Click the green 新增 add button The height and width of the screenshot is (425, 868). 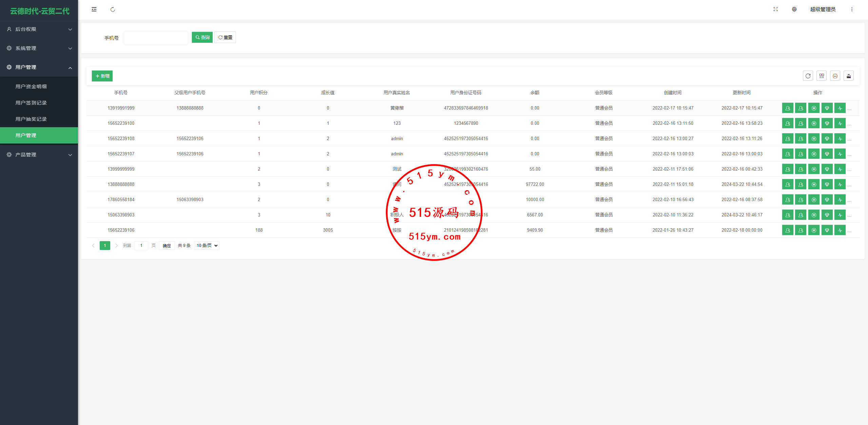[x=102, y=76]
